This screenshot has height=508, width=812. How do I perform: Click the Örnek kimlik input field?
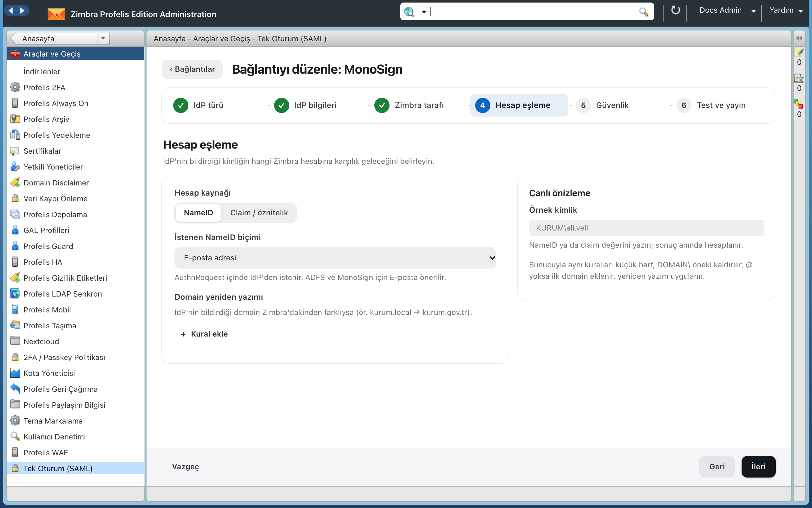tap(646, 228)
